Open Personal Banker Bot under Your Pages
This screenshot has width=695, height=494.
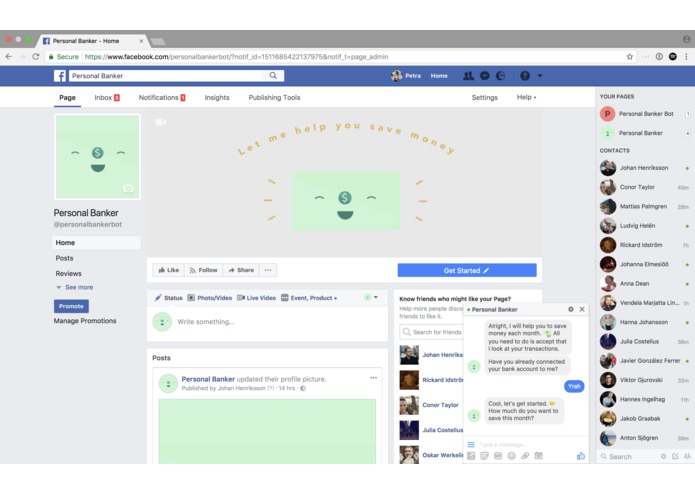[x=645, y=114]
